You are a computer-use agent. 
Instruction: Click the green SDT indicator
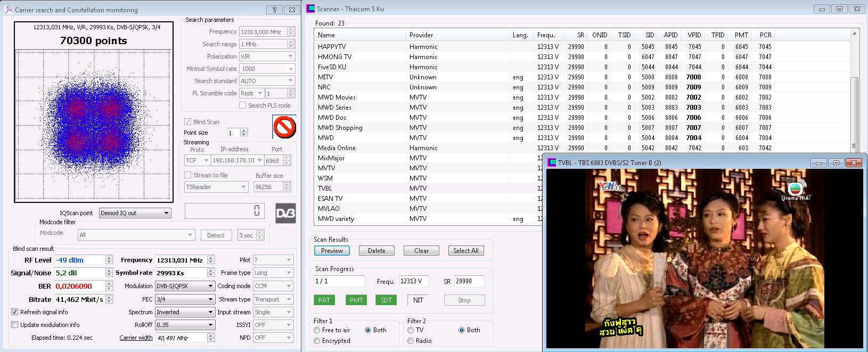point(386,300)
